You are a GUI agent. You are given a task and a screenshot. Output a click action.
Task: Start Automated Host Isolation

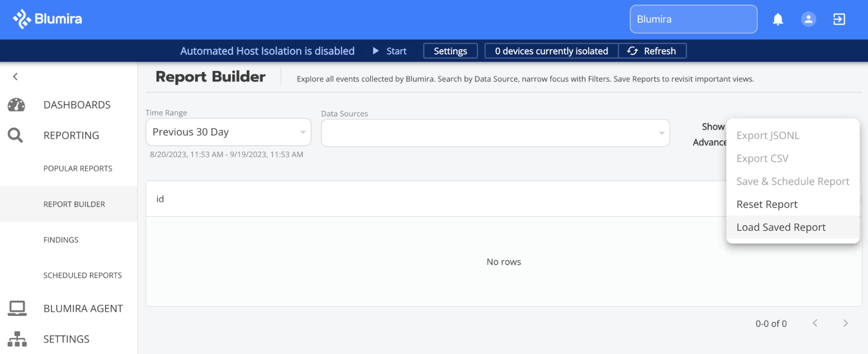point(389,51)
